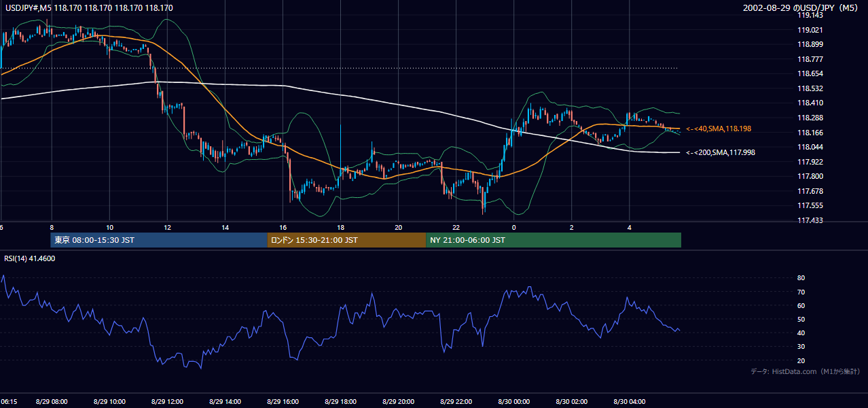Image resolution: width=868 pixels, height=408 pixels.
Task: Click the 8/30 04:00 time label
Action: tap(629, 402)
